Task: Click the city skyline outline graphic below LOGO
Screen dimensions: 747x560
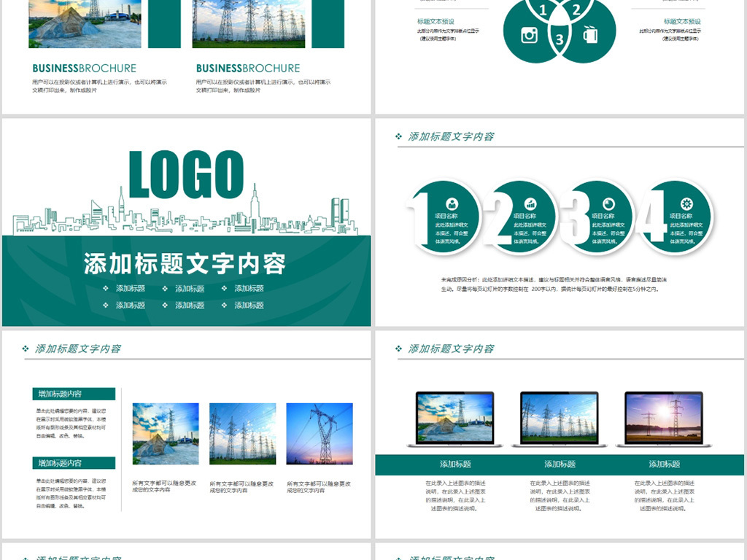Action: click(186, 215)
